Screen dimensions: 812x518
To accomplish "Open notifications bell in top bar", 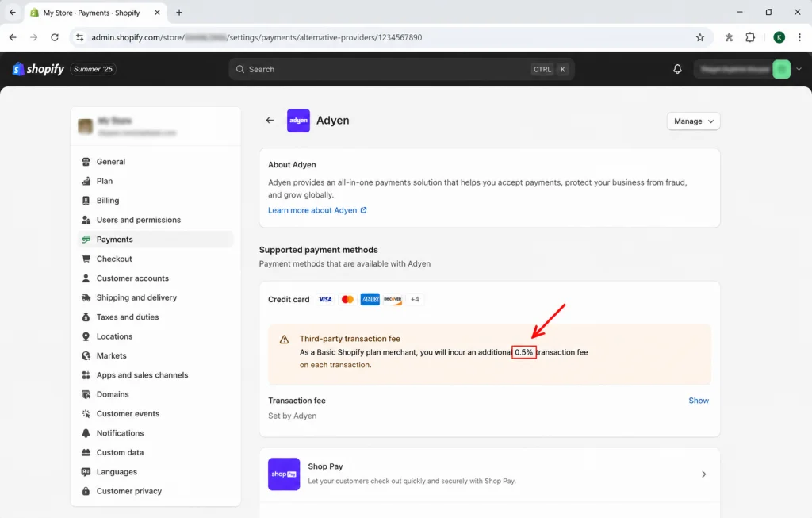I will tap(677, 69).
